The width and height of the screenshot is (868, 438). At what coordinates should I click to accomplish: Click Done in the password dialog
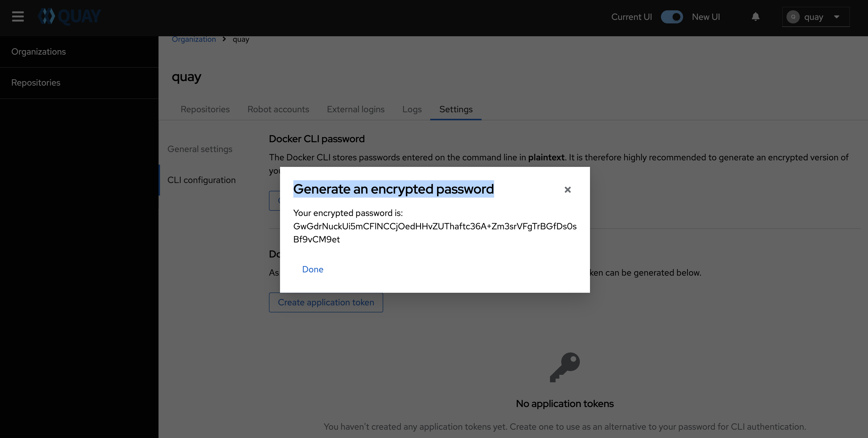[312, 269]
